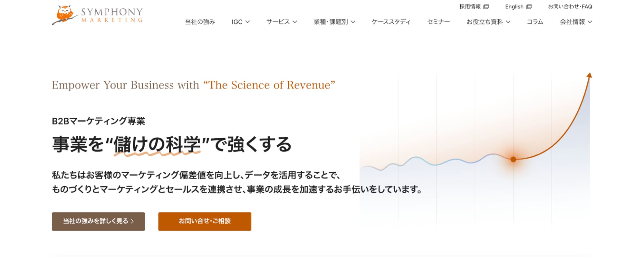This screenshot has height=257, width=644.
Task: Click the arrow icon in 当社の強みを詳しく見る button
Action: [x=132, y=221]
